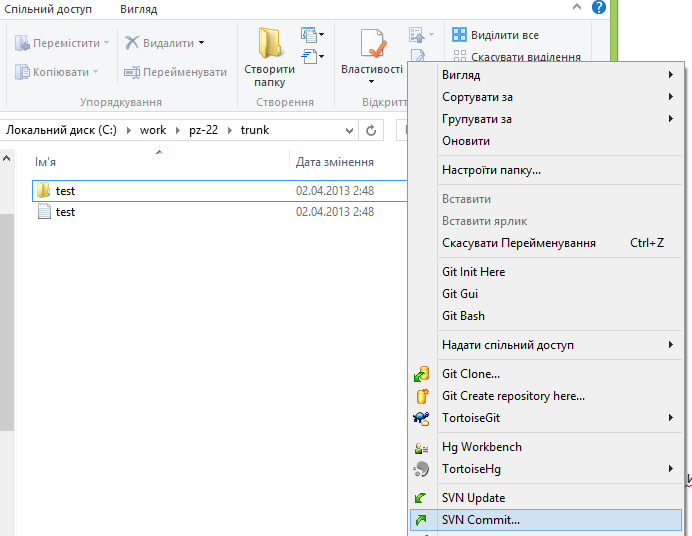Click the Rename icon in ribbon
This screenshot has height=536, width=692.
(132, 72)
